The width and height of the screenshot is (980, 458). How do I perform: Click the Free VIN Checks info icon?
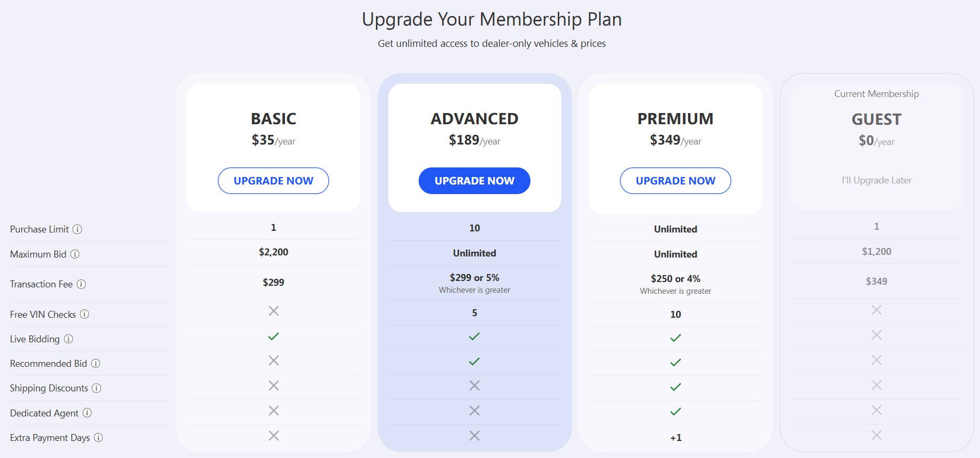click(85, 315)
